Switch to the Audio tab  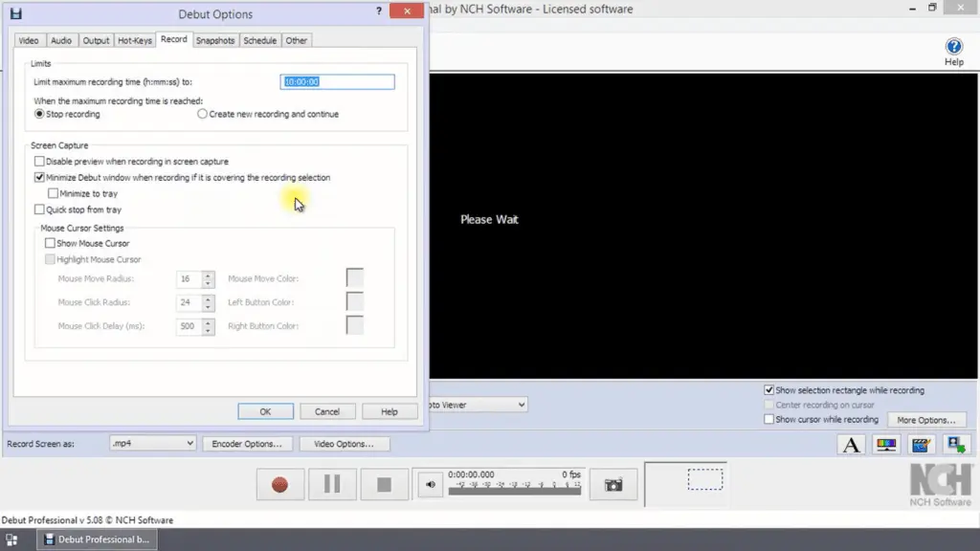click(61, 40)
